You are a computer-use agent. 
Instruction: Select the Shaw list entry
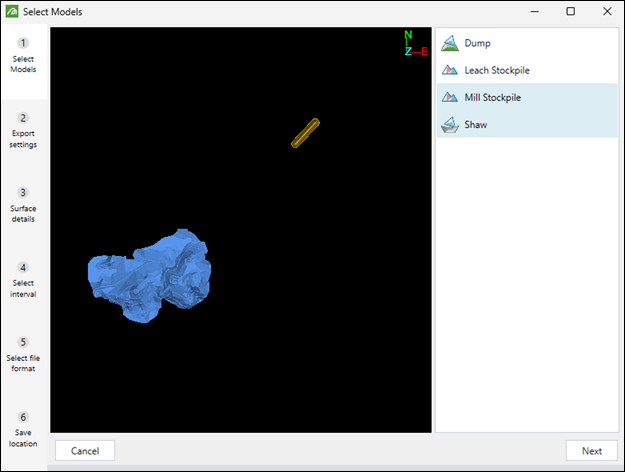(527, 124)
